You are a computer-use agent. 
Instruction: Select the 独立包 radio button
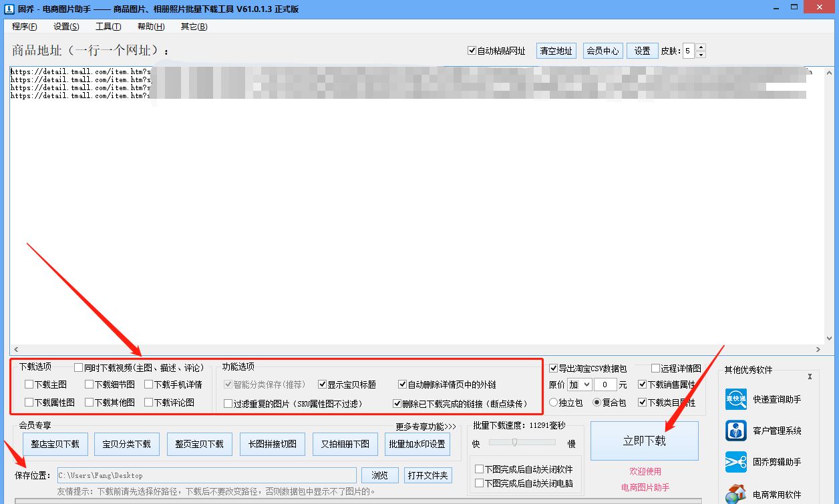(x=553, y=402)
